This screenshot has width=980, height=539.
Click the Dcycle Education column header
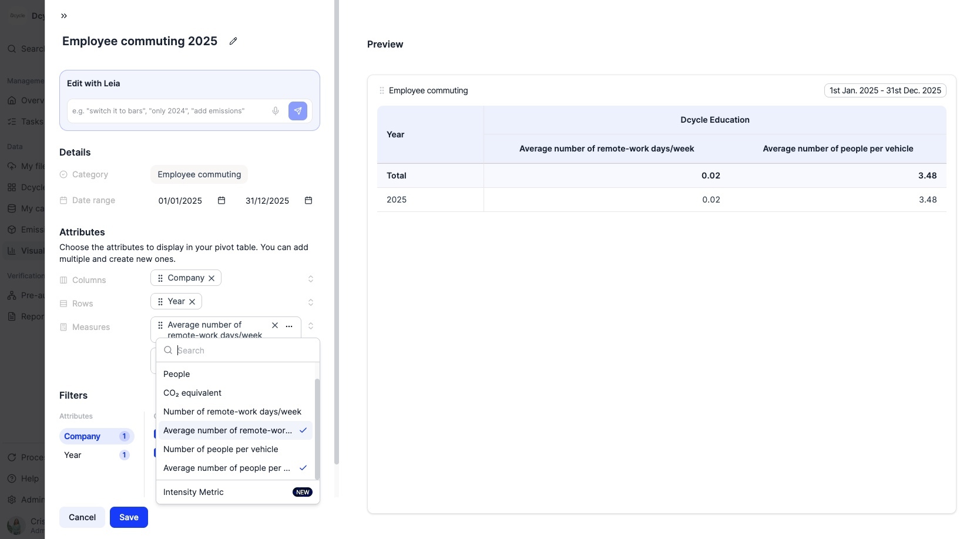pos(715,120)
